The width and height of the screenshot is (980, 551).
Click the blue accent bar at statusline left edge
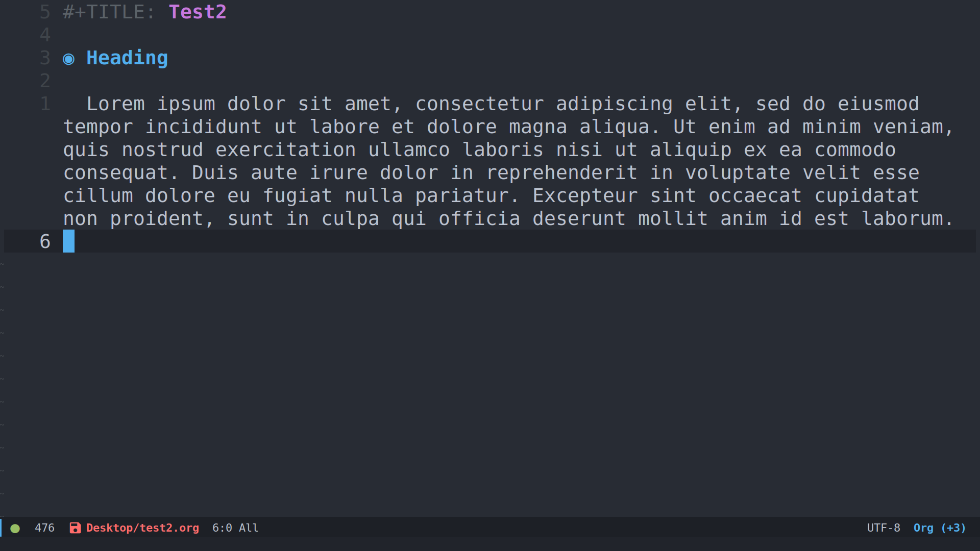2,528
